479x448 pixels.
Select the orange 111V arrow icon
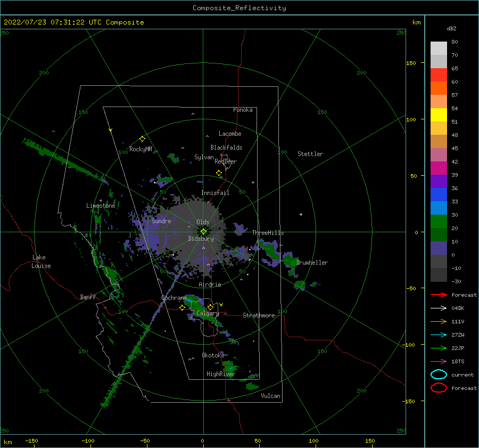pyautogui.click(x=439, y=321)
